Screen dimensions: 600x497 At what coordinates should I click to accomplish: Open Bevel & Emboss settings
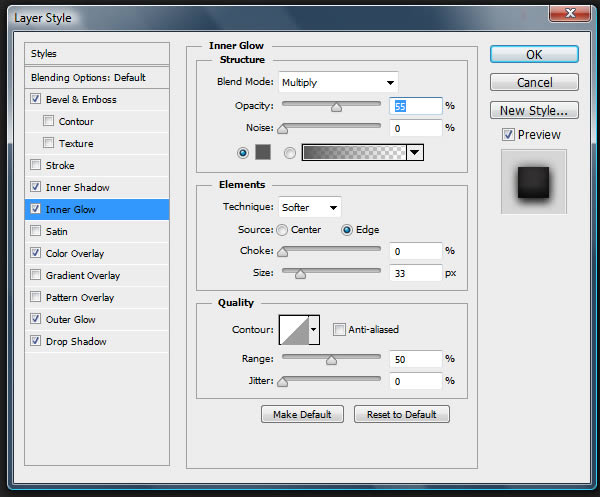pos(81,99)
